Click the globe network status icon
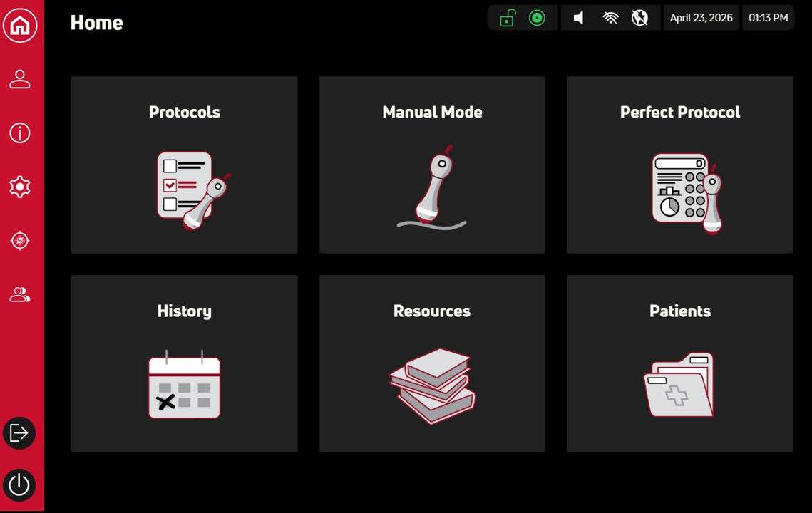The image size is (812, 513). pyautogui.click(x=639, y=18)
